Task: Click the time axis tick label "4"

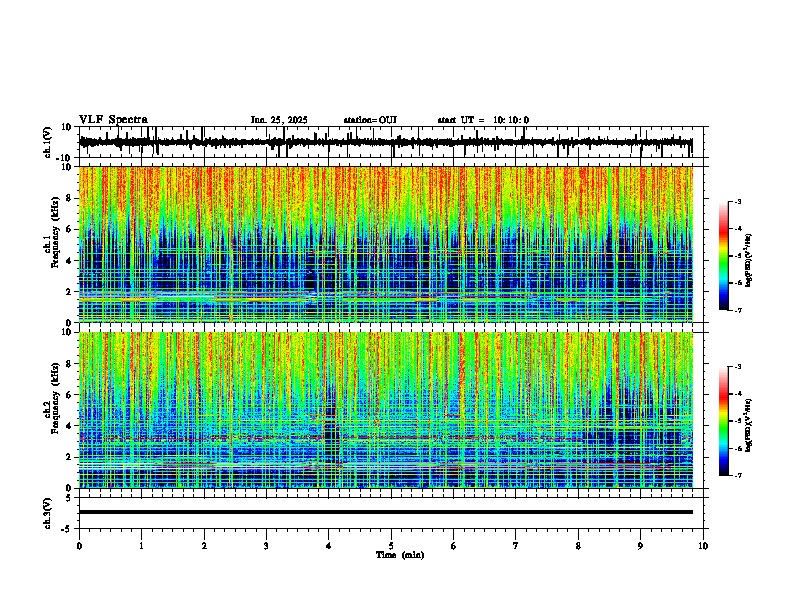Action: click(x=329, y=546)
